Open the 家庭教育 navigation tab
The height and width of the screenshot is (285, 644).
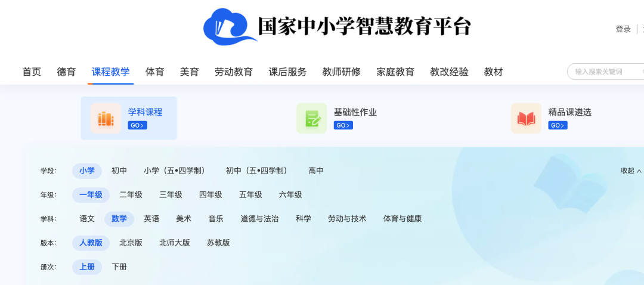point(395,72)
